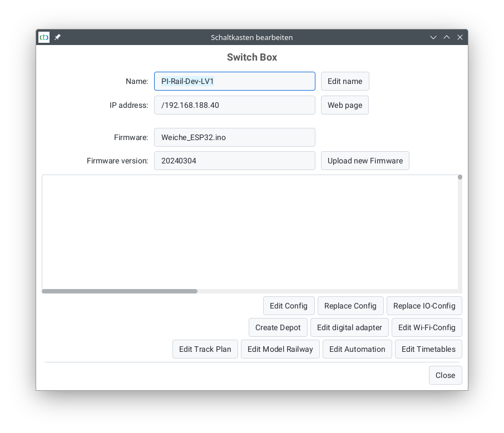Viewport: 504px width, 433px height.
Task: Click the IP address field
Action: pos(234,105)
